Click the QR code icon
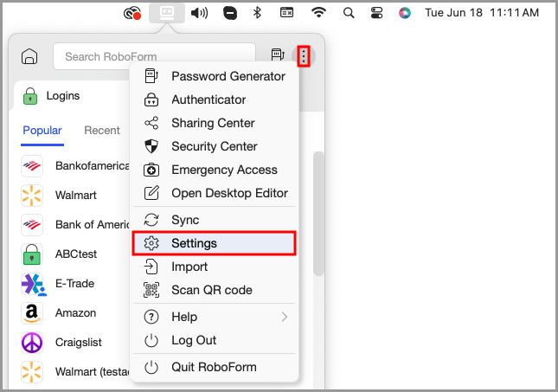558x392 pixels. 151,290
